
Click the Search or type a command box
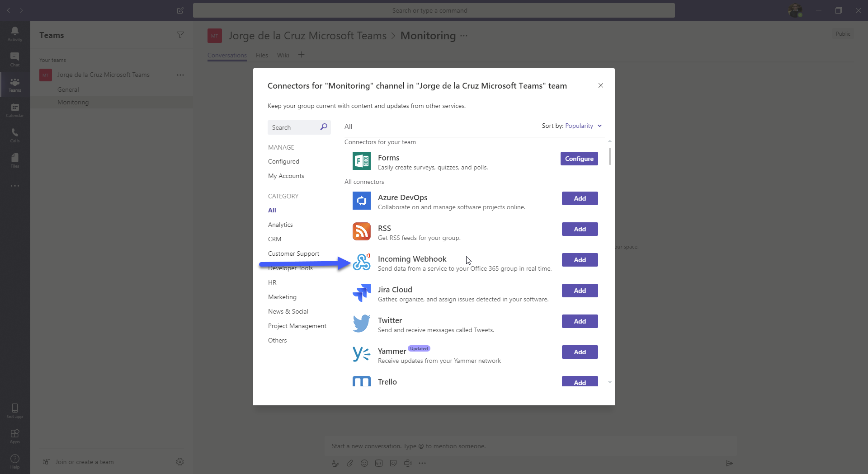(x=434, y=10)
